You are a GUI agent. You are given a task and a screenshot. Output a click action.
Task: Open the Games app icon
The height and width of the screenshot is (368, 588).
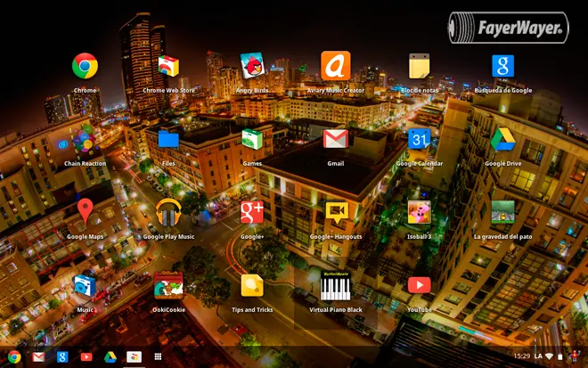[x=252, y=139]
